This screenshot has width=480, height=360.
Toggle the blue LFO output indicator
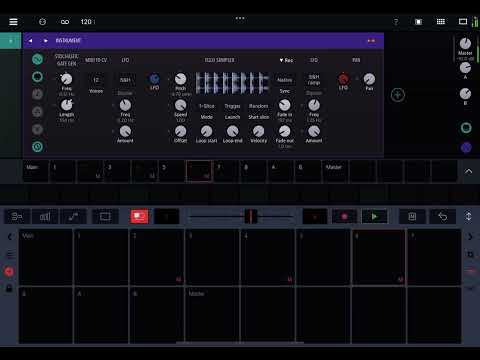(154, 79)
